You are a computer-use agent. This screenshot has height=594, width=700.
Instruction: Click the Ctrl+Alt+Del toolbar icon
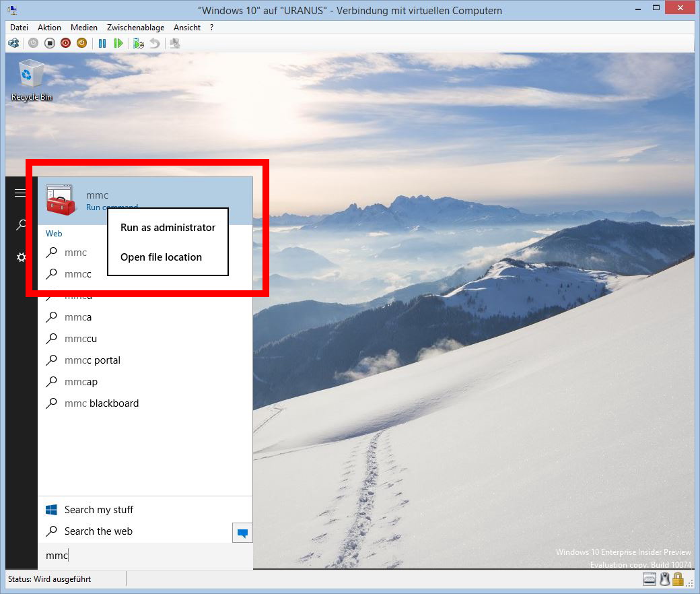pyautogui.click(x=13, y=43)
